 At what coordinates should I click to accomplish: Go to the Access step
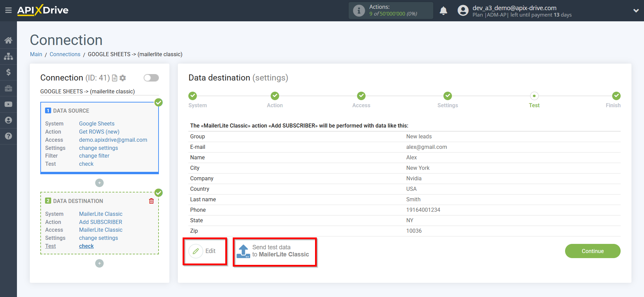(x=361, y=96)
